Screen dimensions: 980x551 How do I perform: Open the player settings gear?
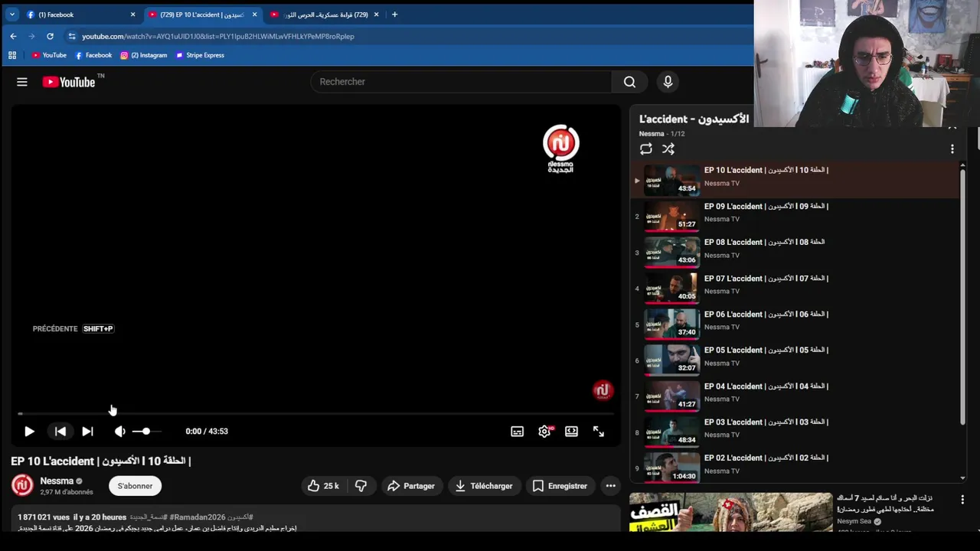pyautogui.click(x=544, y=432)
